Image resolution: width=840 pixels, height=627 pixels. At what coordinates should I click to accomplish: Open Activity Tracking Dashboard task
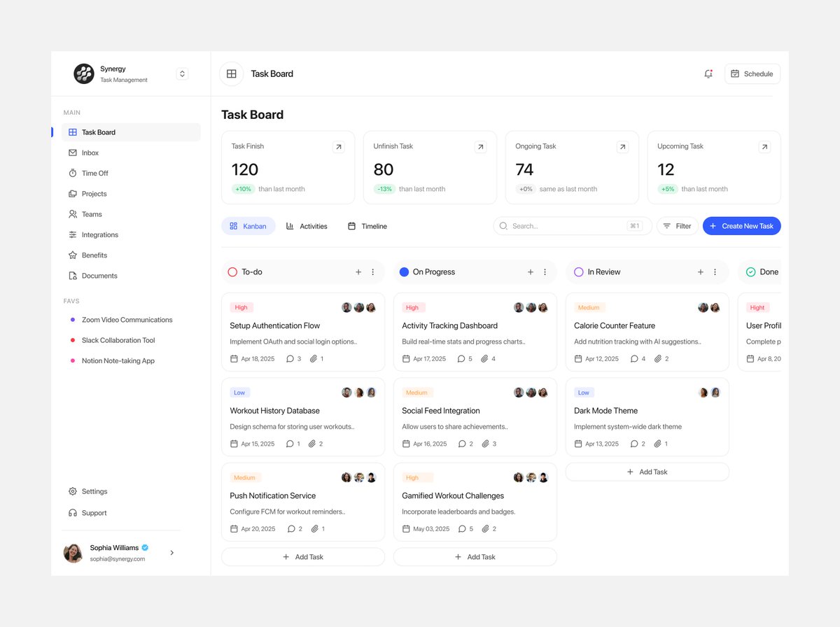475,332
